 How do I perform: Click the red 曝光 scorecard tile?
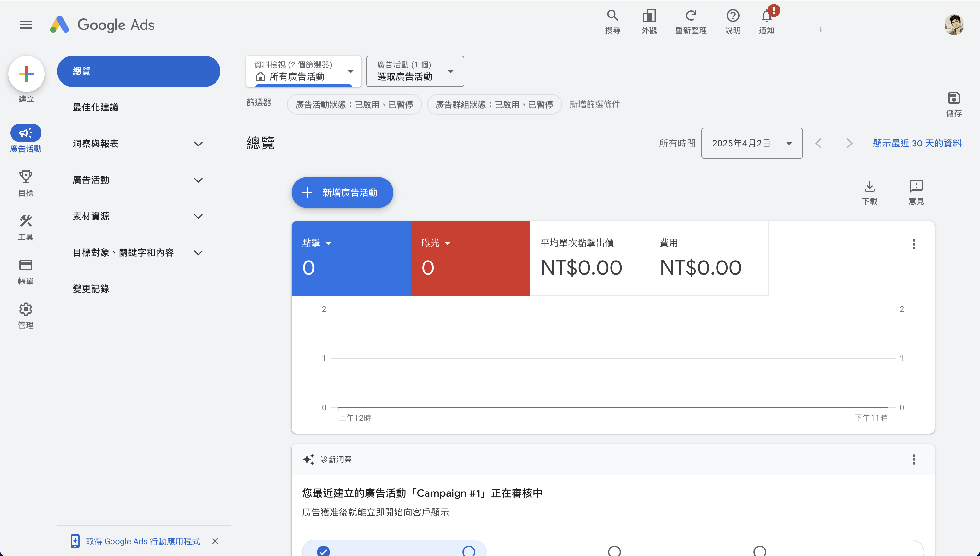click(x=470, y=259)
